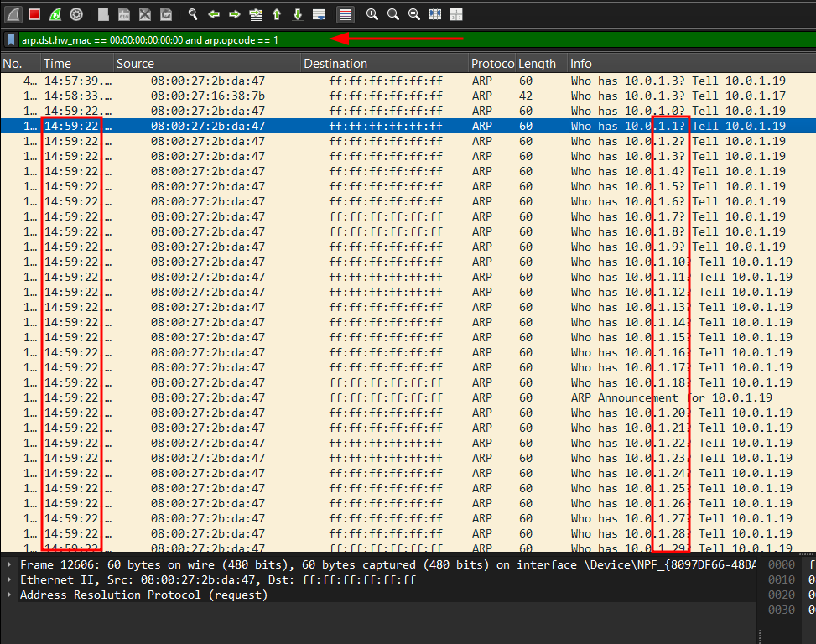
Task: Click the Zoom in magnifier icon
Action: (372, 14)
